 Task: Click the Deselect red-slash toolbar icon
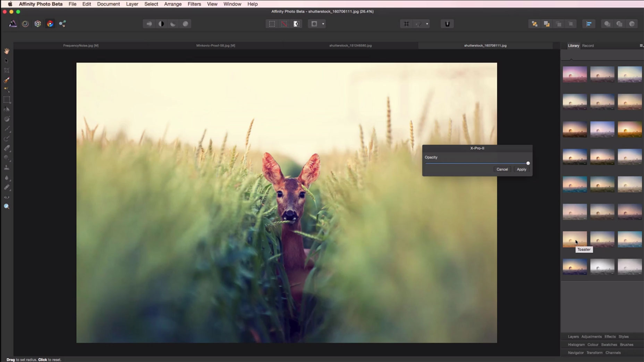[x=284, y=24]
